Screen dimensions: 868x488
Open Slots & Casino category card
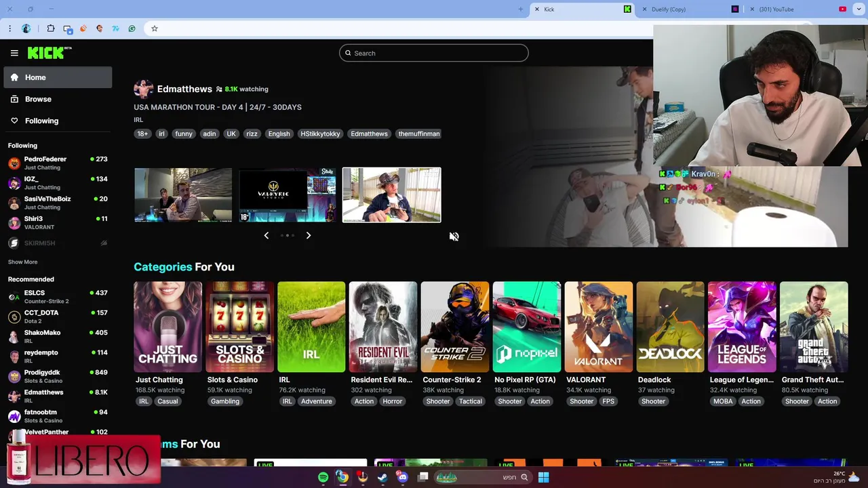tap(239, 327)
